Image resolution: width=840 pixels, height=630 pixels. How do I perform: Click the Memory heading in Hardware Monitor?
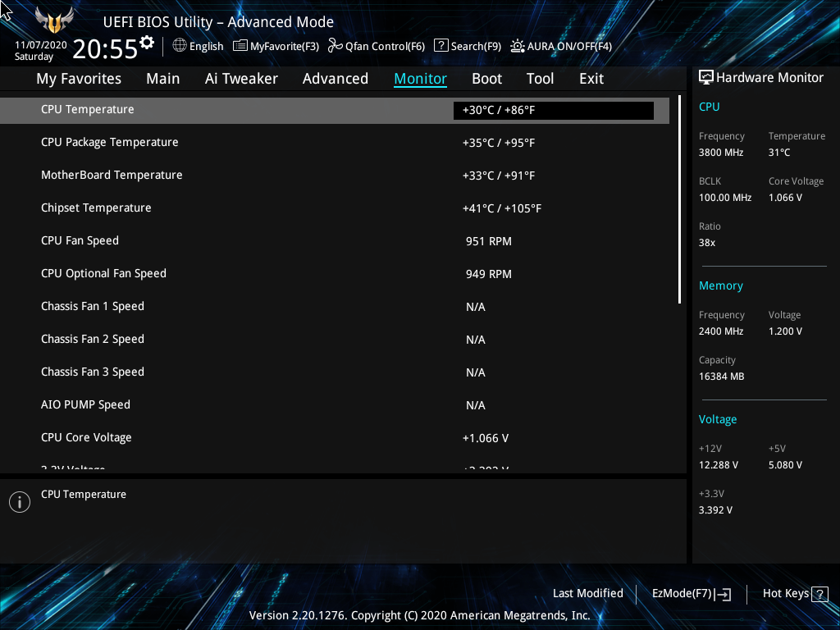[720, 285]
